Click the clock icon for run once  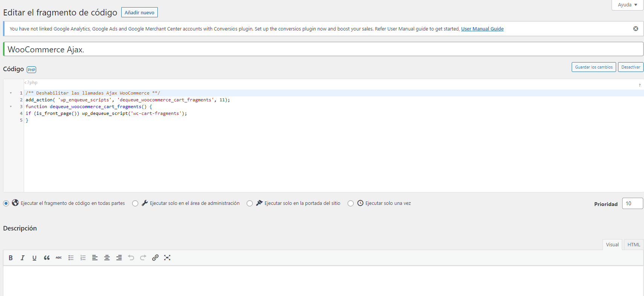click(360, 203)
